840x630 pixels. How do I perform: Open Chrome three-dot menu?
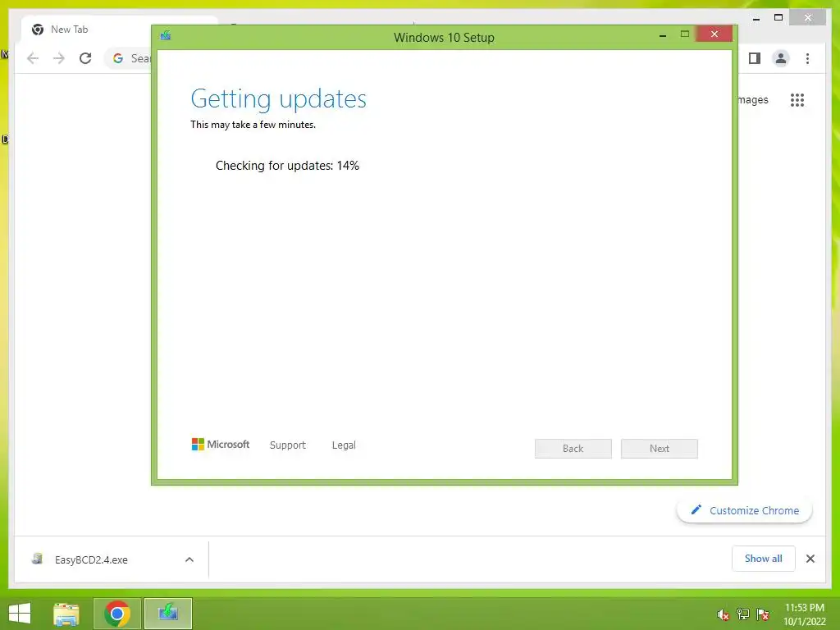click(x=807, y=58)
